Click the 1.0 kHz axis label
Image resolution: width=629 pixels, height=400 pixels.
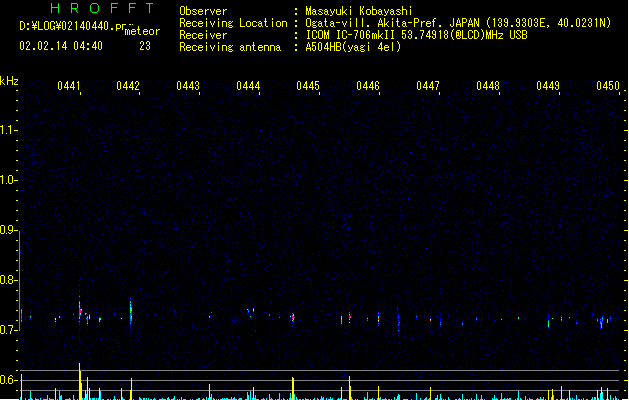point(8,180)
